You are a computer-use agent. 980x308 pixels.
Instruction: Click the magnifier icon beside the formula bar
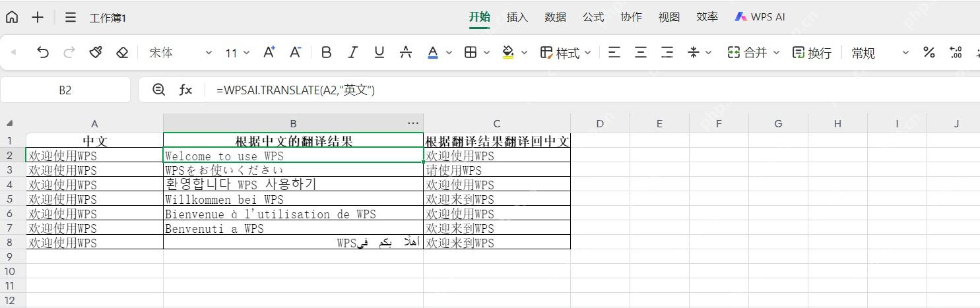click(x=158, y=90)
